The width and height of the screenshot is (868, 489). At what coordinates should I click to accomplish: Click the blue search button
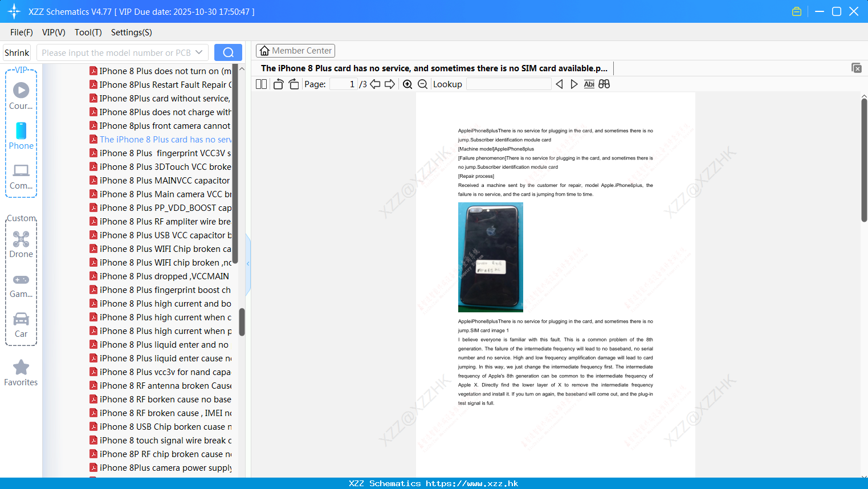tap(228, 52)
